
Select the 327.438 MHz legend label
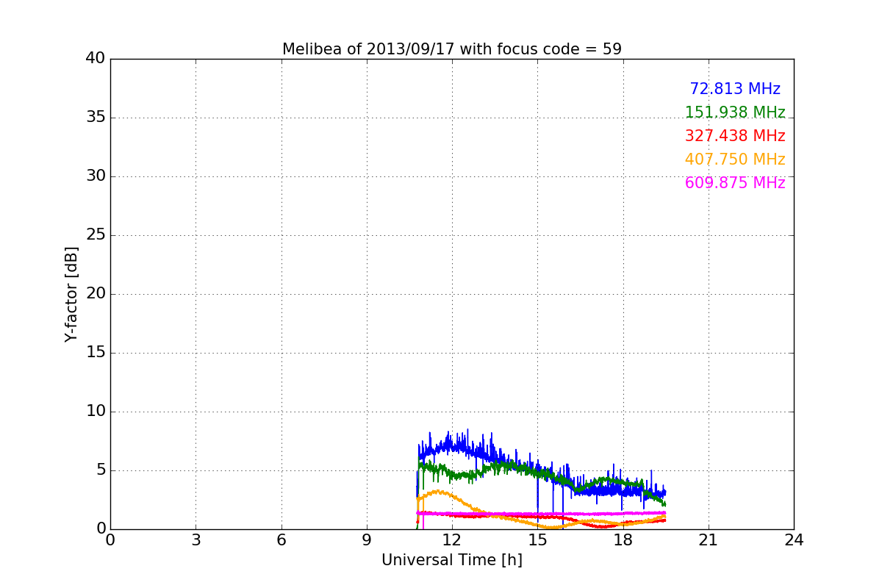point(735,136)
